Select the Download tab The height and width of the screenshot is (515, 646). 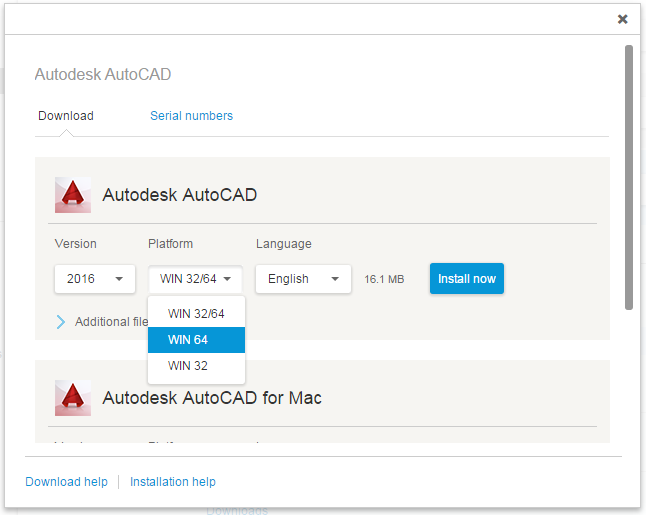click(x=66, y=116)
